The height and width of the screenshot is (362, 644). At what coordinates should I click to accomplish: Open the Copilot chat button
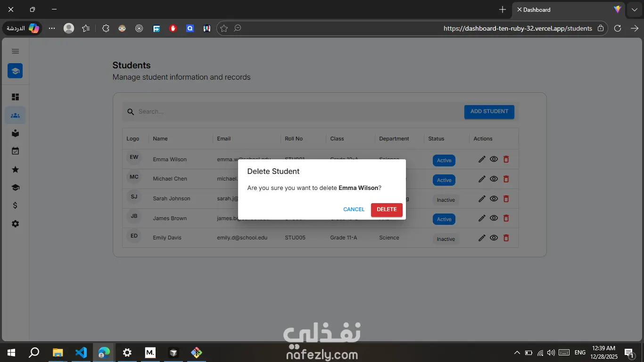pyautogui.click(x=23, y=28)
